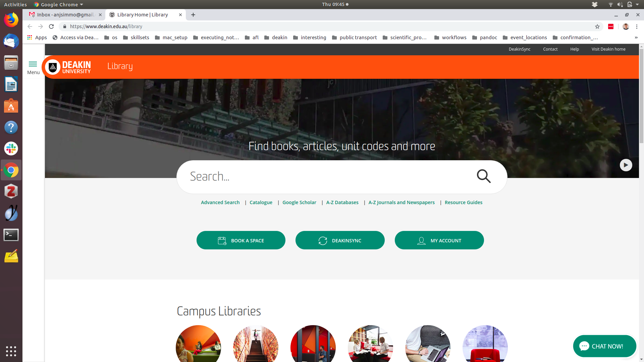Click the search magnifier icon
This screenshot has height=362, width=644.
tap(483, 176)
